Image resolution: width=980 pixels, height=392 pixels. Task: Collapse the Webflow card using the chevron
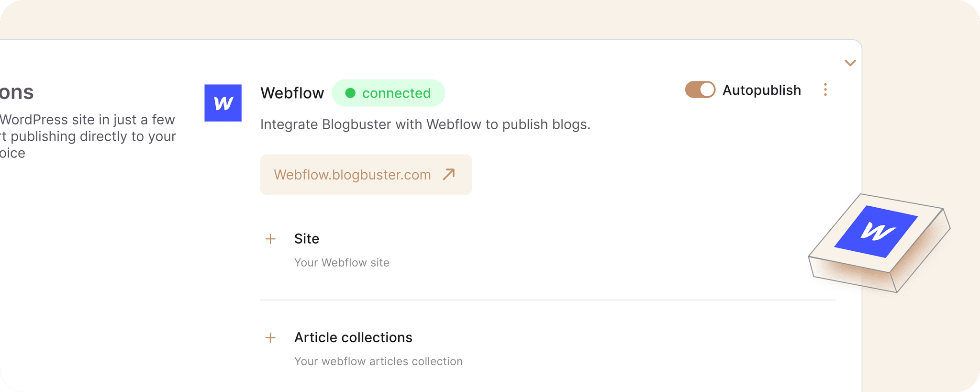tap(850, 62)
